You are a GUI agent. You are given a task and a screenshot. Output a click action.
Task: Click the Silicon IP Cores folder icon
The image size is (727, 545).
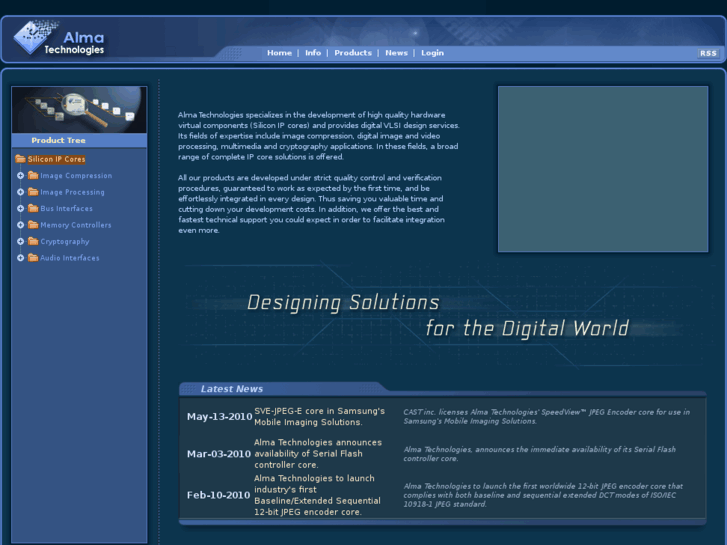20,159
